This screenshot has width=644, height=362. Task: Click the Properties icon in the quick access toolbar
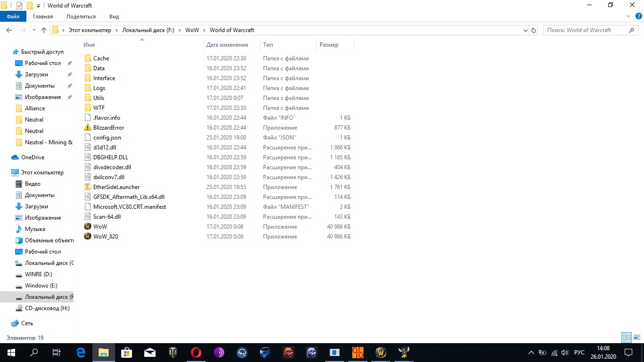pos(19,6)
